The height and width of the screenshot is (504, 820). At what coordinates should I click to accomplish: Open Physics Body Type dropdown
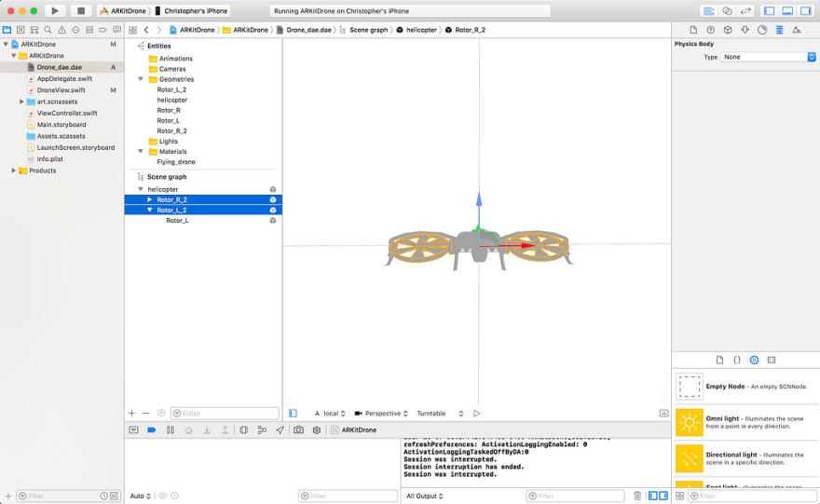tap(768, 57)
